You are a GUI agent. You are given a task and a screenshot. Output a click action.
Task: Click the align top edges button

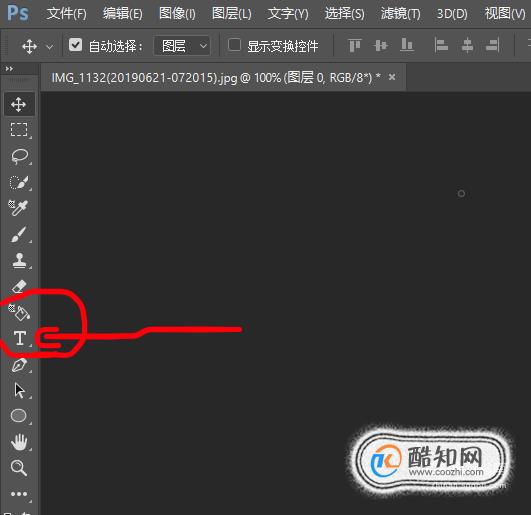pyautogui.click(x=355, y=45)
